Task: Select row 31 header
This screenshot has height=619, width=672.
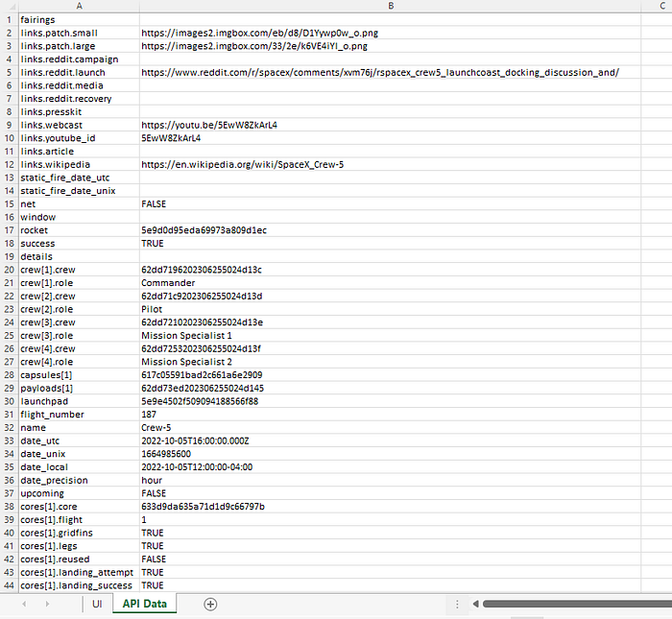Action: (10, 415)
